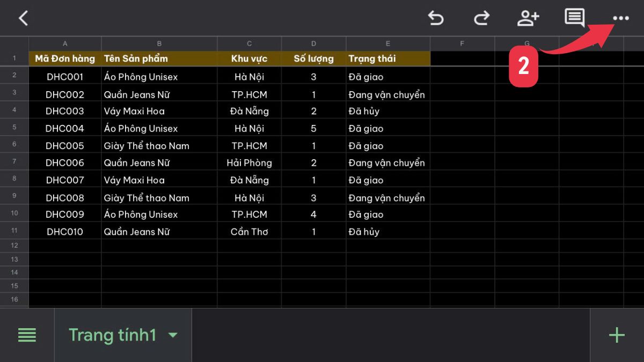This screenshot has width=644, height=362.
Task: Switch to the Trang tính1 tab
Action: pyautogui.click(x=113, y=335)
